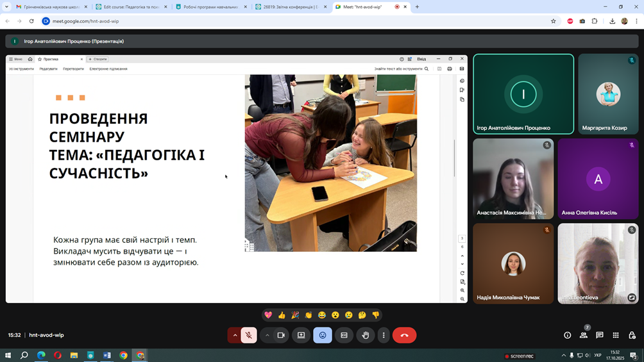
Task: Open the activities panel
Action: click(616, 335)
